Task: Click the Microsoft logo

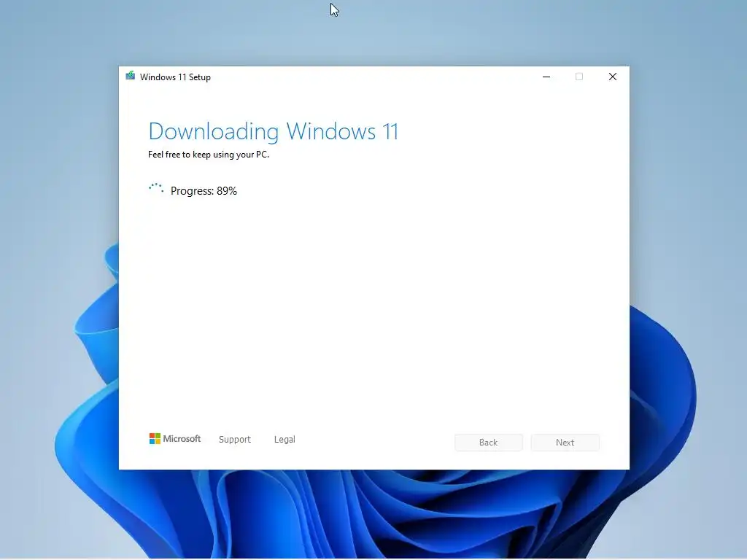Action: click(x=175, y=438)
